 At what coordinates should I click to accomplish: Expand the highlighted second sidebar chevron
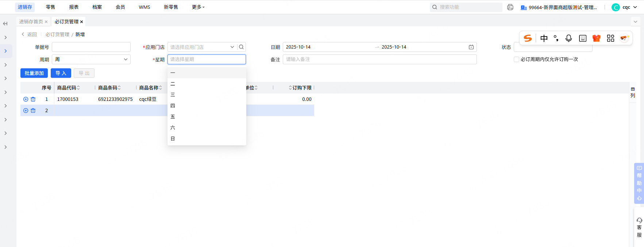5,51
